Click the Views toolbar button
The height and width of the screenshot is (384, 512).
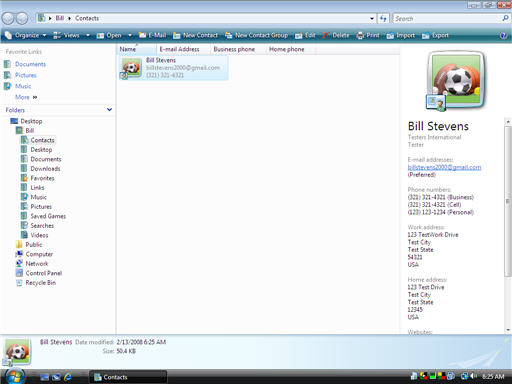tap(67, 35)
